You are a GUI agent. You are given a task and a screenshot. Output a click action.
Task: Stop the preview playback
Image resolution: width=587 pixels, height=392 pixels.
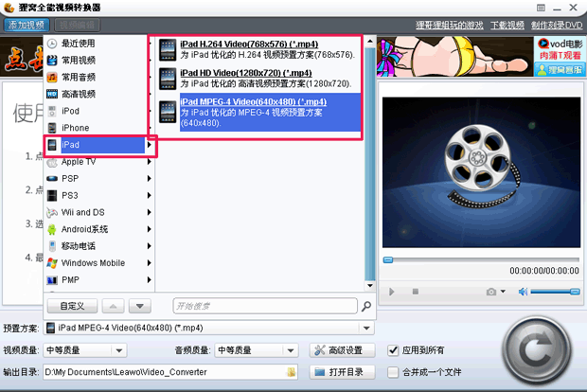pos(416,292)
